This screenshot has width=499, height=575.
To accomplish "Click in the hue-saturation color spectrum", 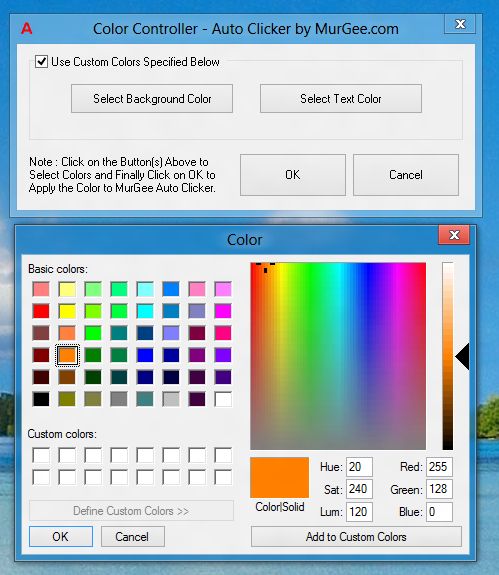I will pyautogui.click(x=338, y=356).
